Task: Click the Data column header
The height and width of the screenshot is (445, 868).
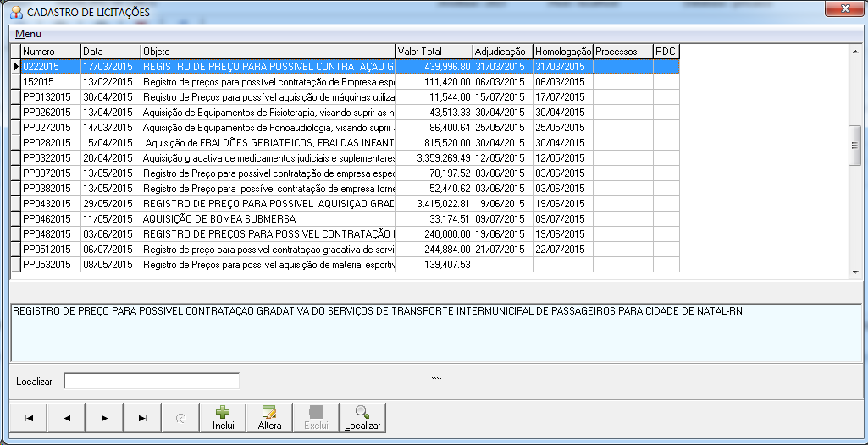Action: (111, 52)
